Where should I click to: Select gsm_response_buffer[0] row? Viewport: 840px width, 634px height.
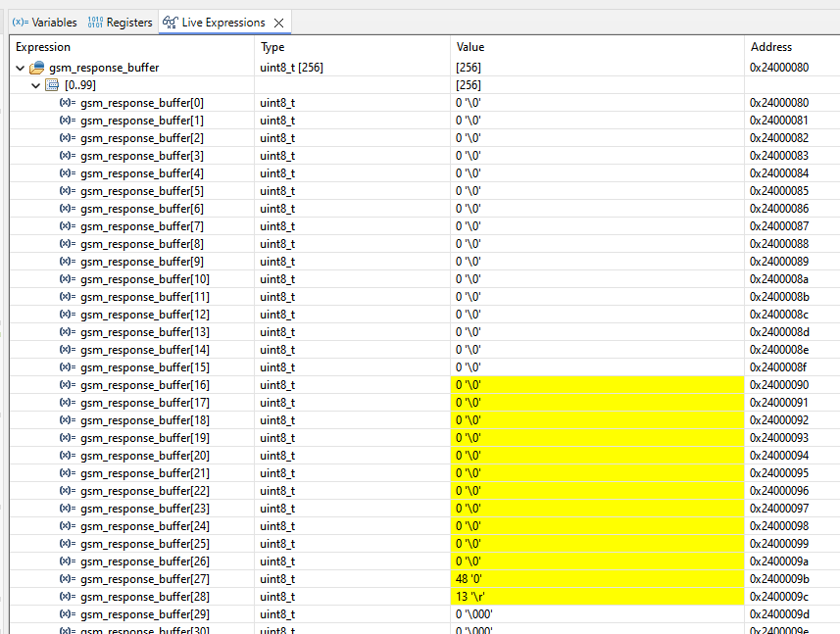(424, 103)
